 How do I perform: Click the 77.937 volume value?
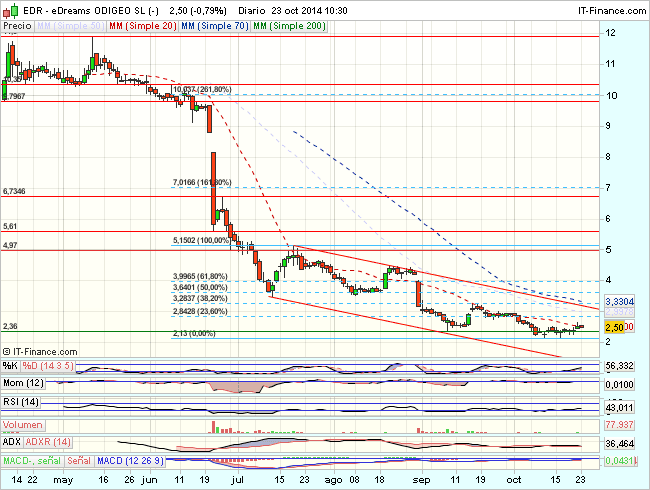tap(619, 425)
